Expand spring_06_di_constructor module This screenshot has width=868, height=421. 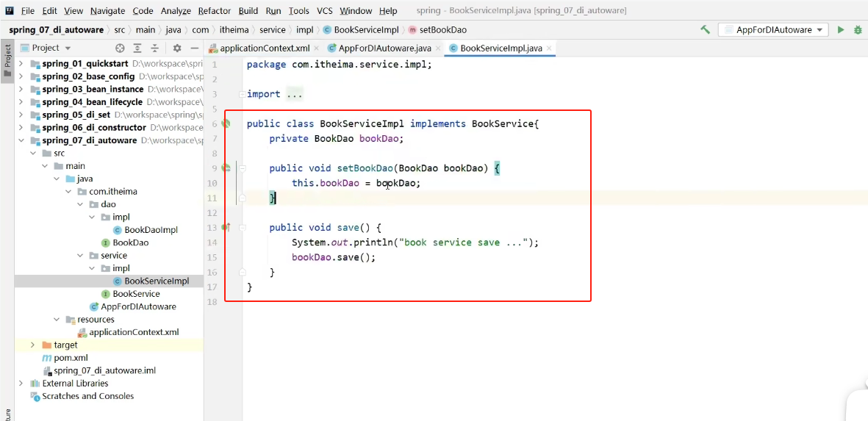point(21,127)
